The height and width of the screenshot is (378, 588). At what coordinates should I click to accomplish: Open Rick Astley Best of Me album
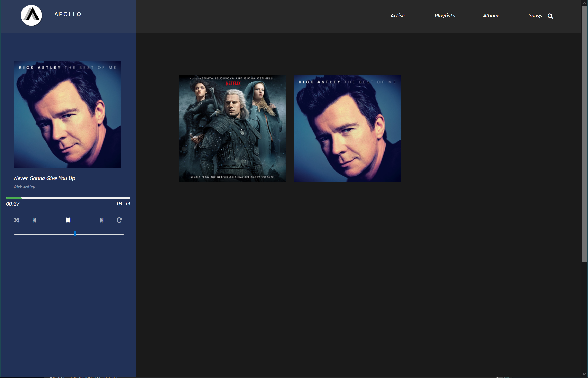pyautogui.click(x=347, y=128)
